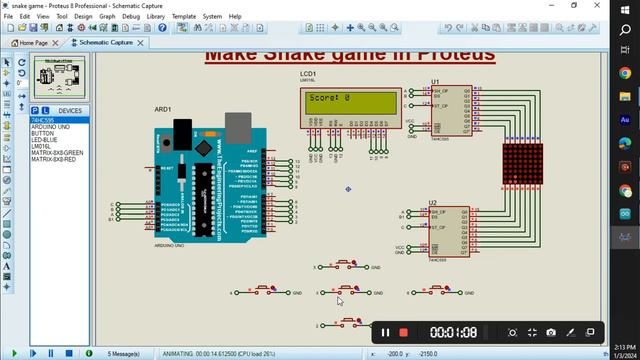The height and width of the screenshot is (360, 640).
Task: Click the Save Project disk icon
Action: tap(33, 28)
